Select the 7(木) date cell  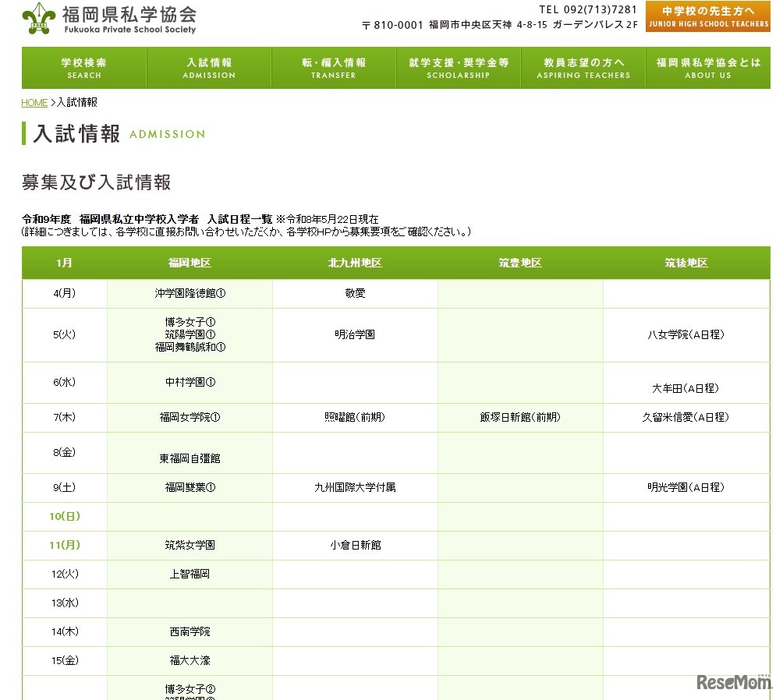(65, 417)
